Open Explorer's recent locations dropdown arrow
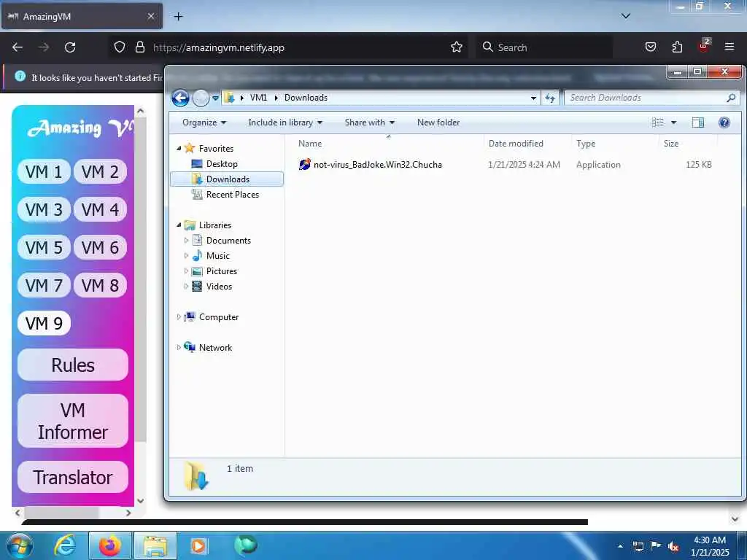Image resolution: width=747 pixels, height=560 pixels. click(x=215, y=98)
